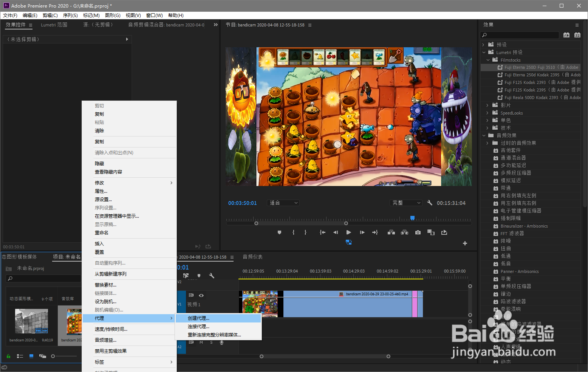Switch project panel to list view
Screen dimensions: 588x372
tap(20, 356)
